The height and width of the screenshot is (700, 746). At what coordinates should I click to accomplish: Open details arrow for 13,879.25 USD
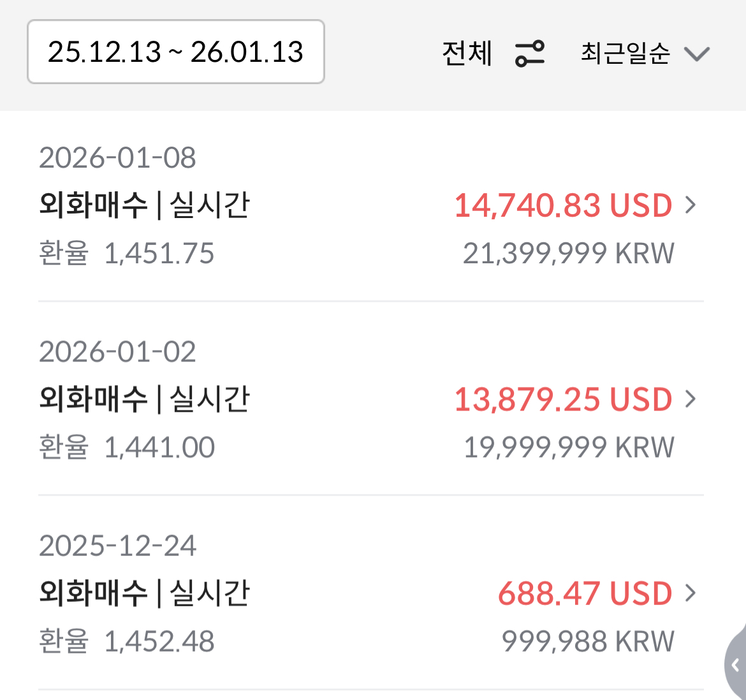coord(691,399)
